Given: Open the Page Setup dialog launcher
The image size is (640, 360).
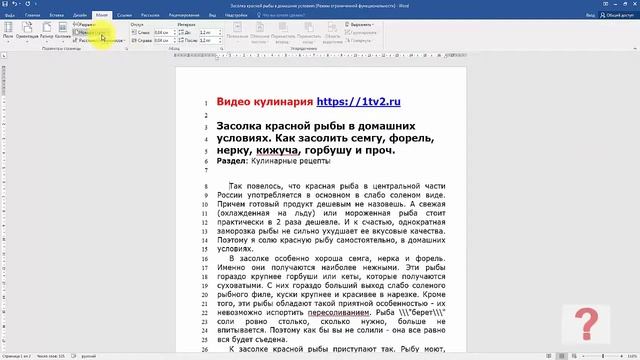Looking at the screenshot, I should [127, 49].
